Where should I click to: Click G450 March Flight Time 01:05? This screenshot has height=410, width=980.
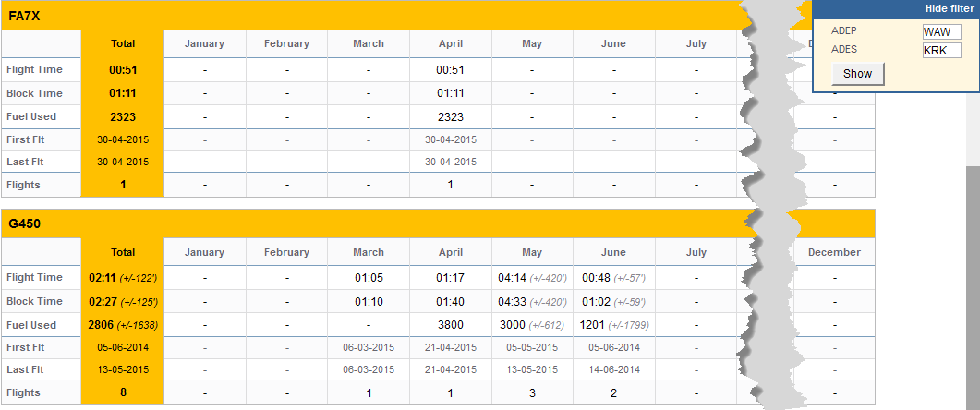click(369, 278)
